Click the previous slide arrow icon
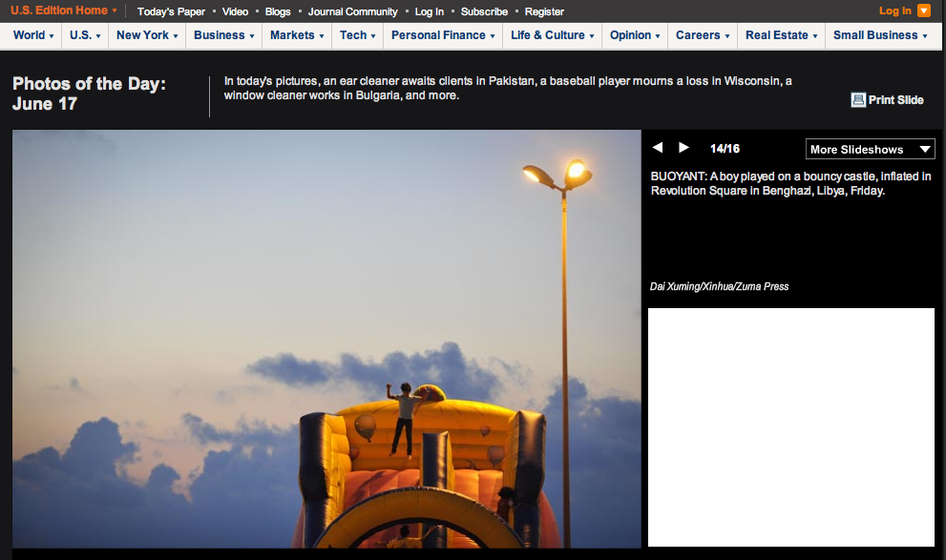The image size is (946, 560). 657,148
